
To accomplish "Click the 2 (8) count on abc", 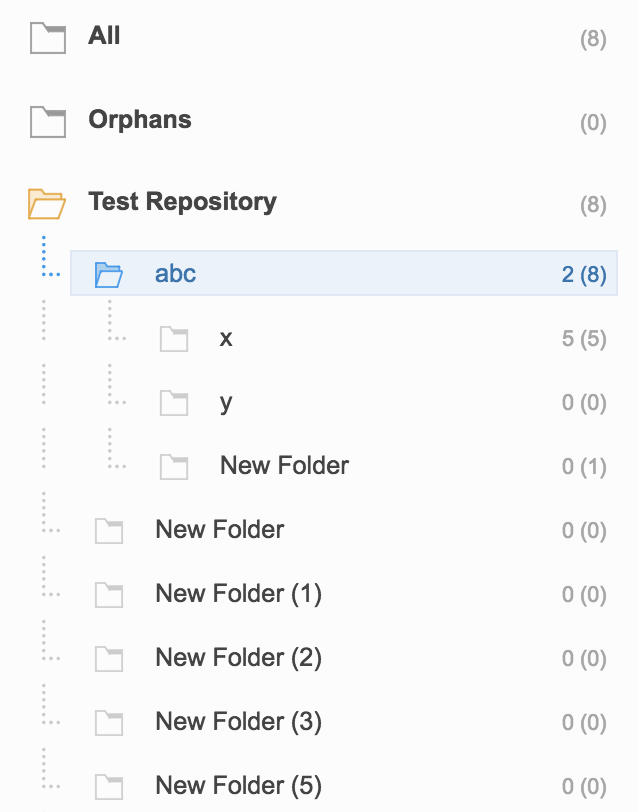I will pyautogui.click(x=584, y=274).
